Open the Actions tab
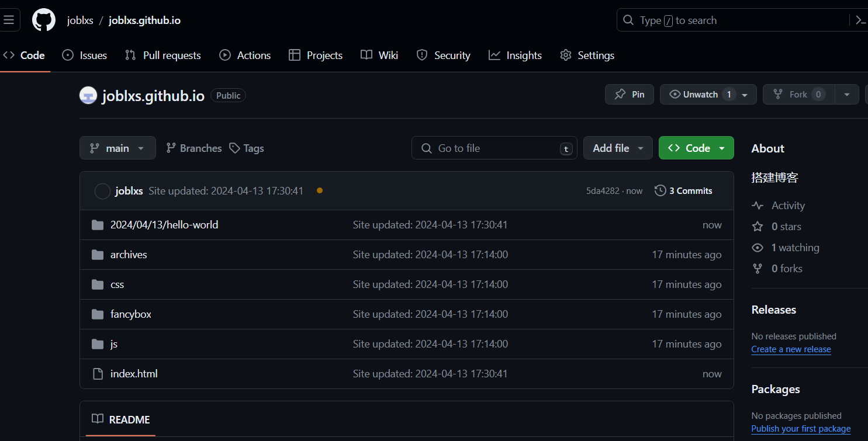868x441 pixels. 245,55
